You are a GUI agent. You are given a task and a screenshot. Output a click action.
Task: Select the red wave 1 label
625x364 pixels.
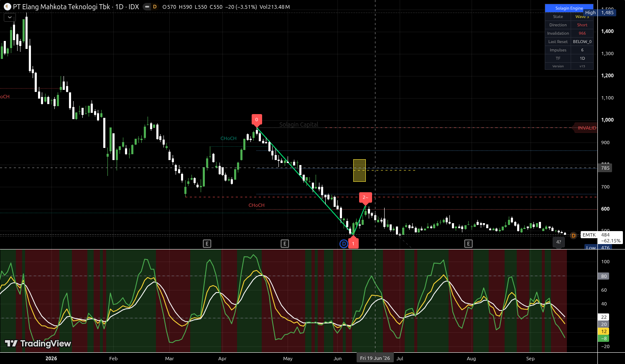tap(353, 243)
